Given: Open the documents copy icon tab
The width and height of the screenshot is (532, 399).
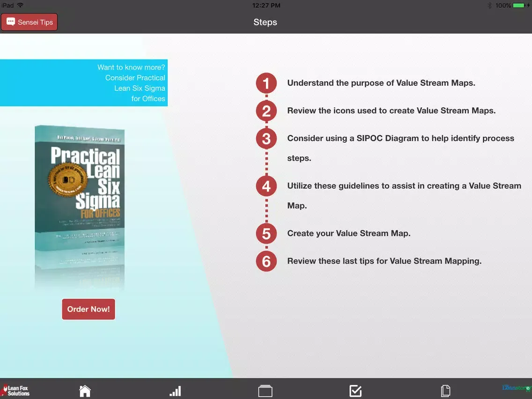Looking at the screenshot, I should tap(445, 391).
